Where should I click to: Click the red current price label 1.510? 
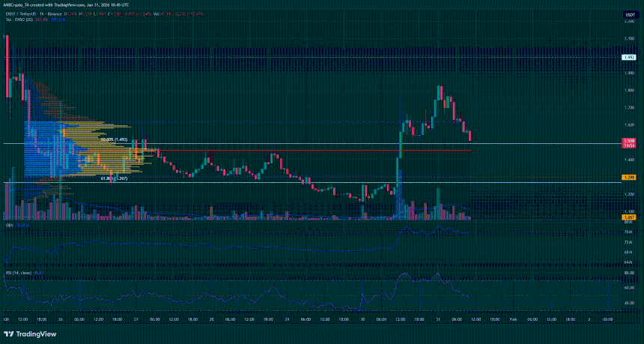coord(629,140)
